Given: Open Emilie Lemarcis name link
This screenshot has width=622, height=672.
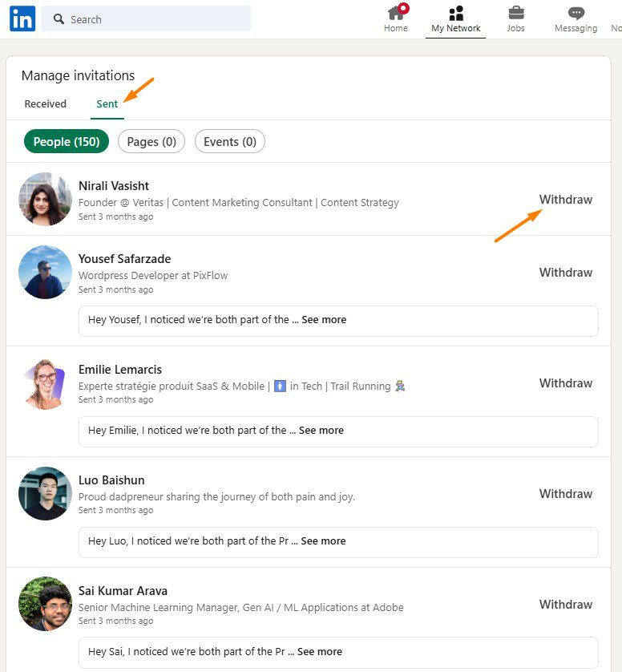Looking at the screenshot, I should 120,369.
